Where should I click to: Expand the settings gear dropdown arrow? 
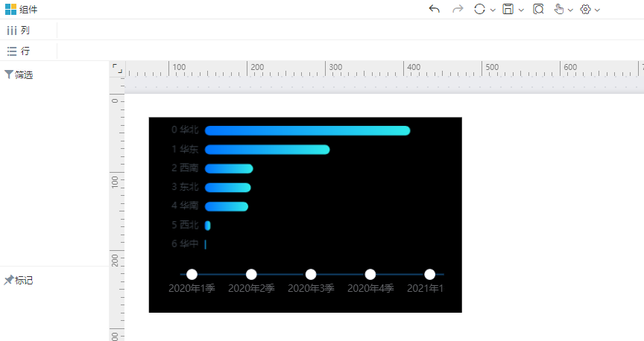click(x=597, y=10)
